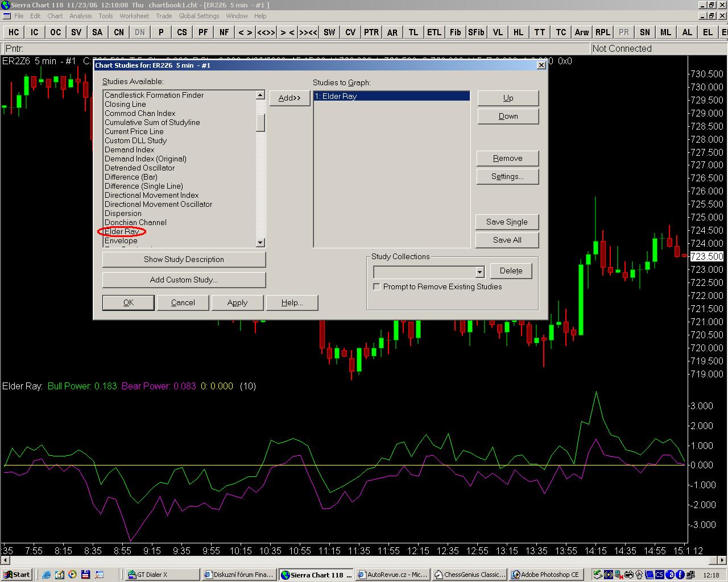This screenshot has width=728, height=582.
Task: Select Donchian Channel from studies list
Action: coord(135,222)
